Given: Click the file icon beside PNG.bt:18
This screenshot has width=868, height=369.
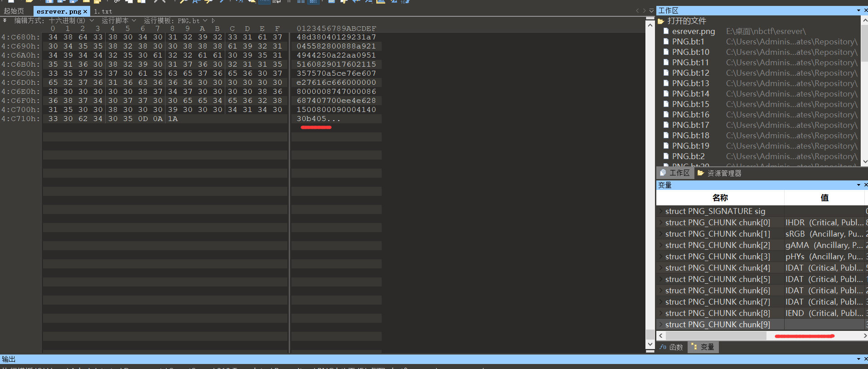Looking at the screenshot, I should 666,136.
